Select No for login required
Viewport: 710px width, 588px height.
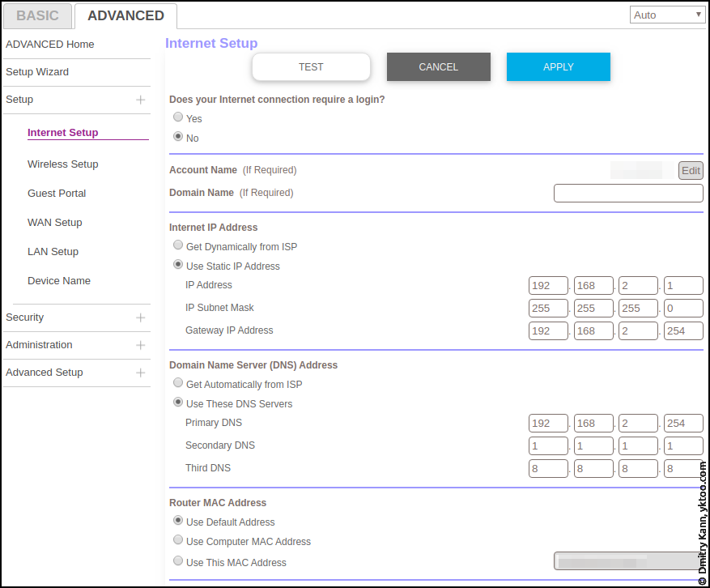coord(178,136)
